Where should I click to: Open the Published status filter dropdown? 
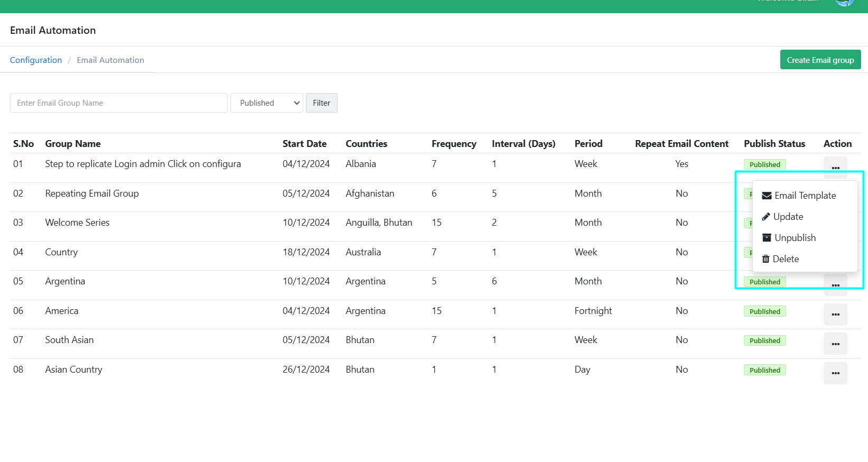click(267, 103)
